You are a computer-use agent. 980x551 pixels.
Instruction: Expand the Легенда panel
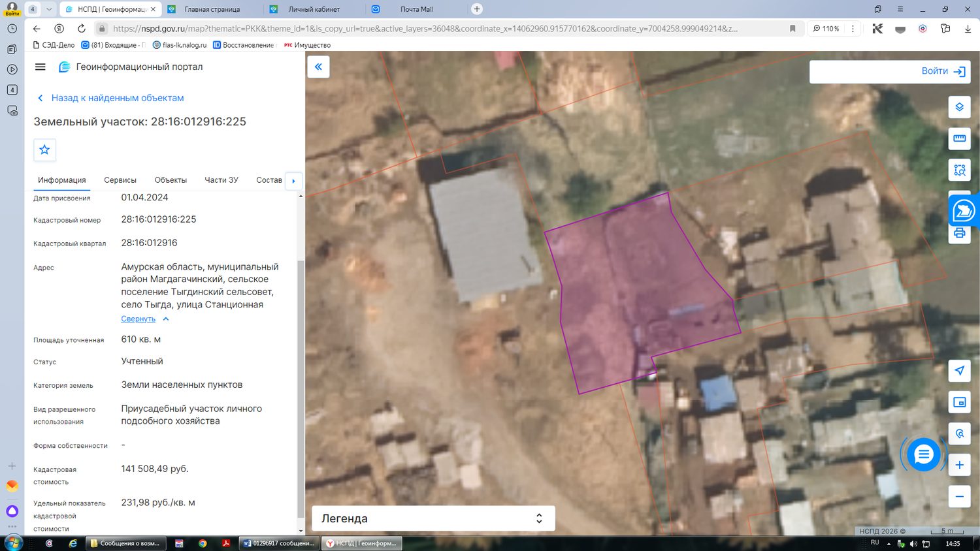(433, 518)
